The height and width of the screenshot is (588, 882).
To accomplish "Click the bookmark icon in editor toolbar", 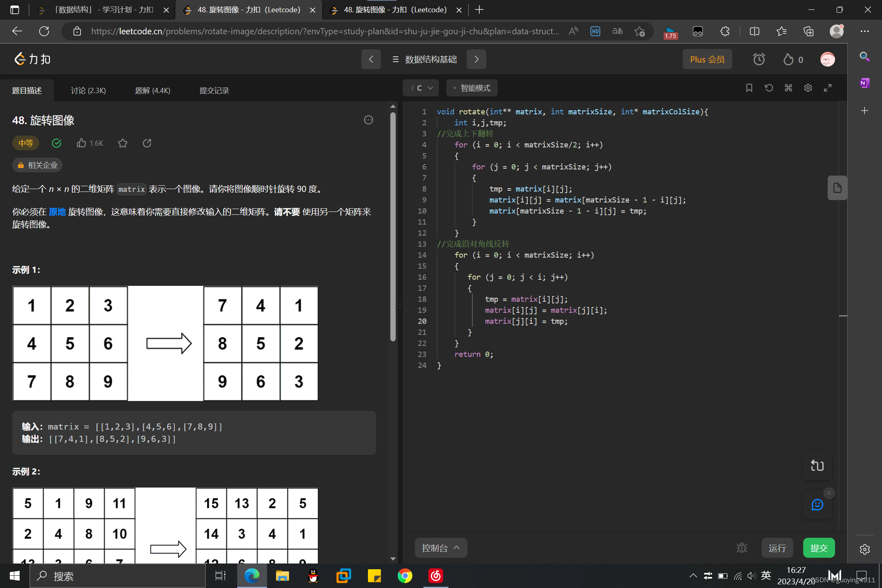I will pyautogui.click(x=749, y=88).
